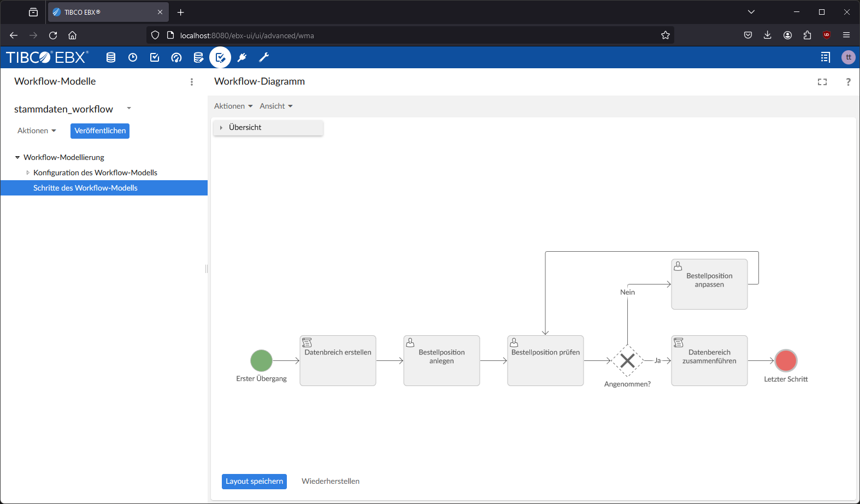The image size is (860, 504).
Task: Select the red Letzter Schritt end node
Action: (786, 360)
